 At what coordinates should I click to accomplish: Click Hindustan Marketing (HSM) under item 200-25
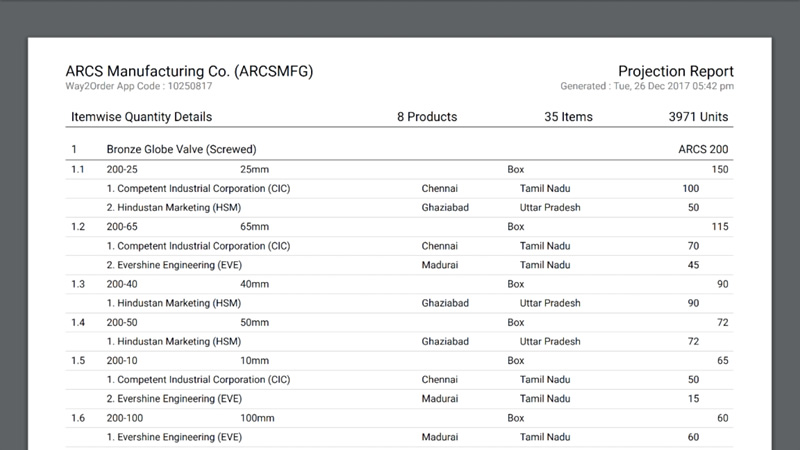tap(174, 208)
